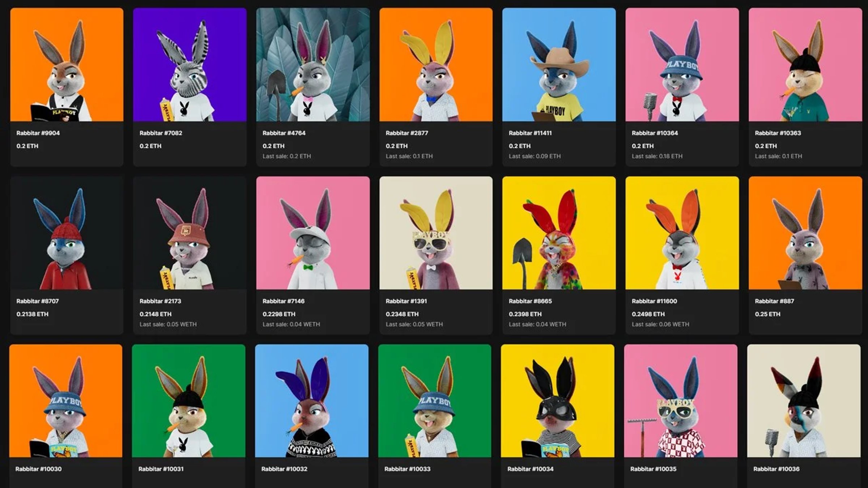
Task: Open the winking Rabbitar #10363 image
Action: point(805,65)
